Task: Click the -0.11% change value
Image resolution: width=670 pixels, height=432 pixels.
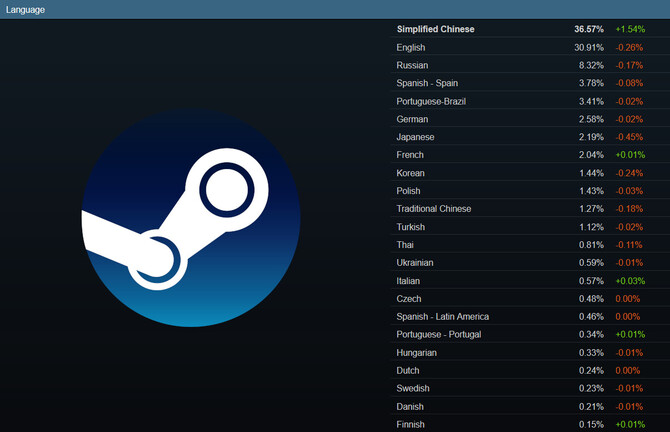Action: tap(629, 245)
